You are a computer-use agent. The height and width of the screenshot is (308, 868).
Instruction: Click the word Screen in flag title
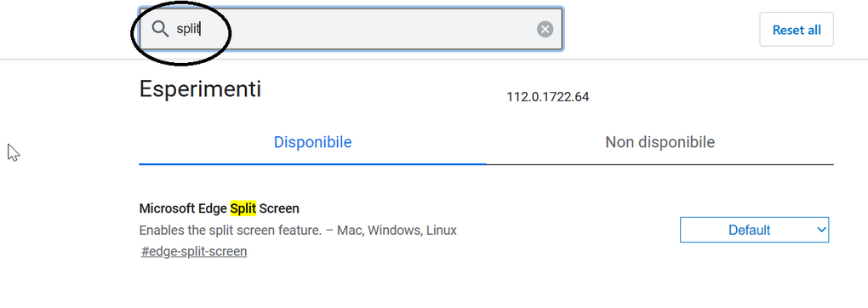[280, 208]
